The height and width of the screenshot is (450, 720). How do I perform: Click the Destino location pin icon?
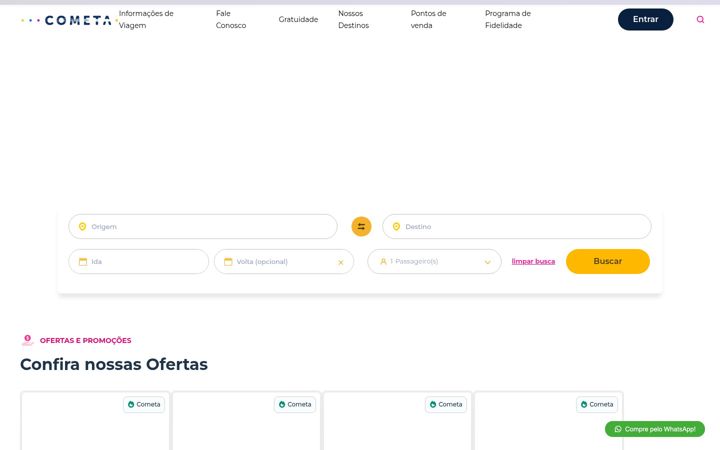pyautogui.click(x=396, y=226)
